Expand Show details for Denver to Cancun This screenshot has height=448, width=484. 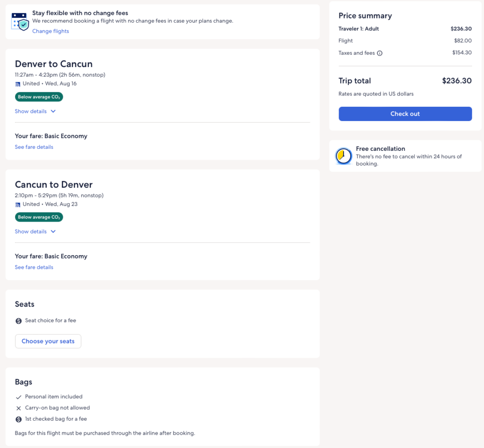[x=31, y=112]
